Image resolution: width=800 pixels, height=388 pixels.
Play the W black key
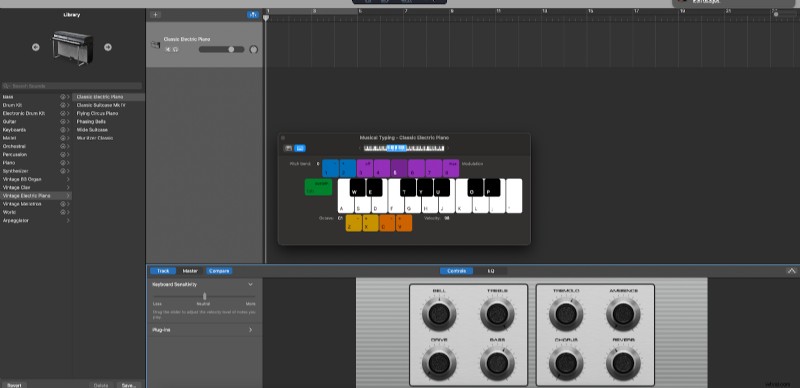(x=358, y=187)
